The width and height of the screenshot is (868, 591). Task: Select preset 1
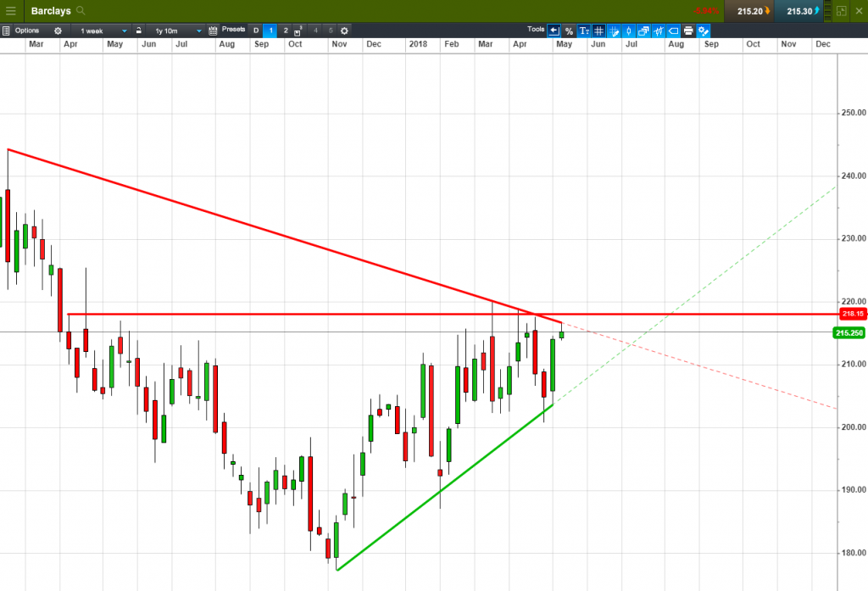tap(270, 31)
